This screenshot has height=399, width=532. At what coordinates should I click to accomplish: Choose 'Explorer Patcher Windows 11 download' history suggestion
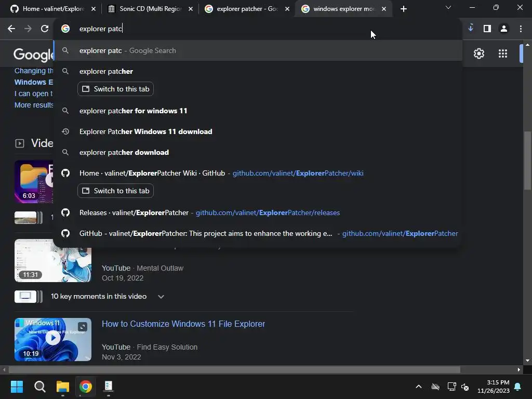(258, 131)
